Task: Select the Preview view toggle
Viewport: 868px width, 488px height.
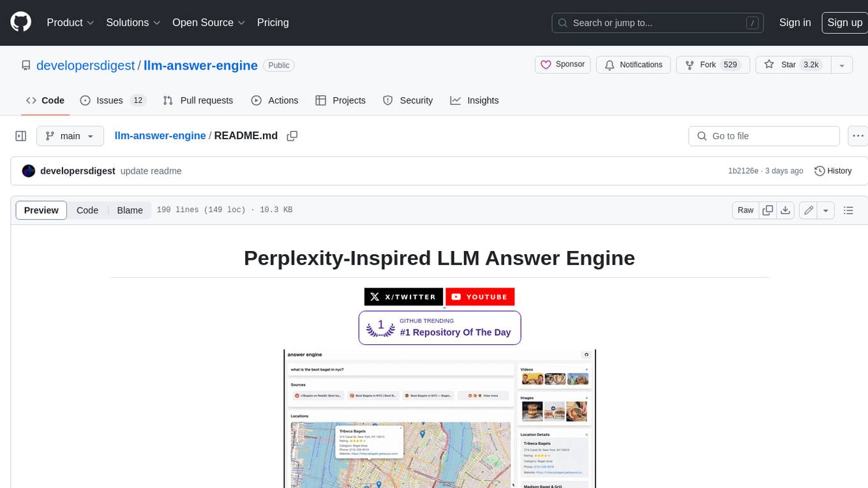Action: tap(41, 210)
